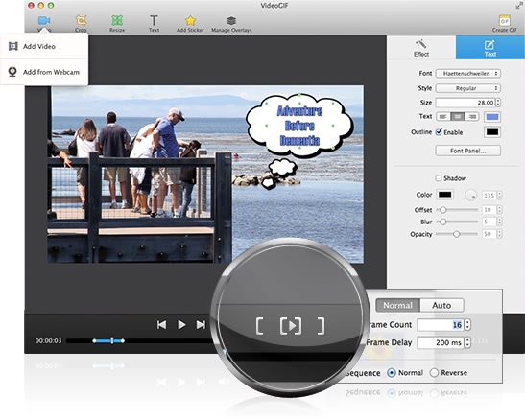This screenshot has height=420, width=525.
Task: Select Reverse sequence radio button
Action: 434,372
